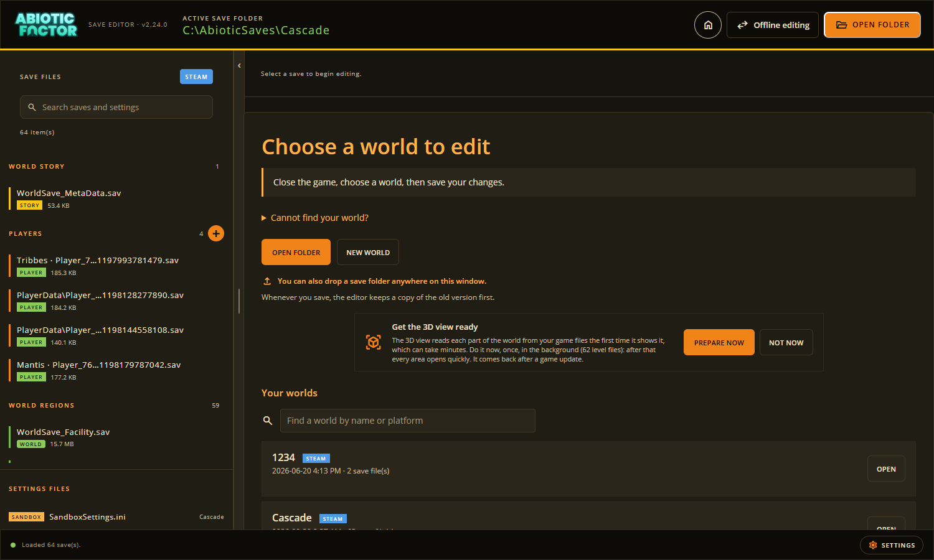Click the NEW WORLD button
934x560 pixels.
point(368,252)
